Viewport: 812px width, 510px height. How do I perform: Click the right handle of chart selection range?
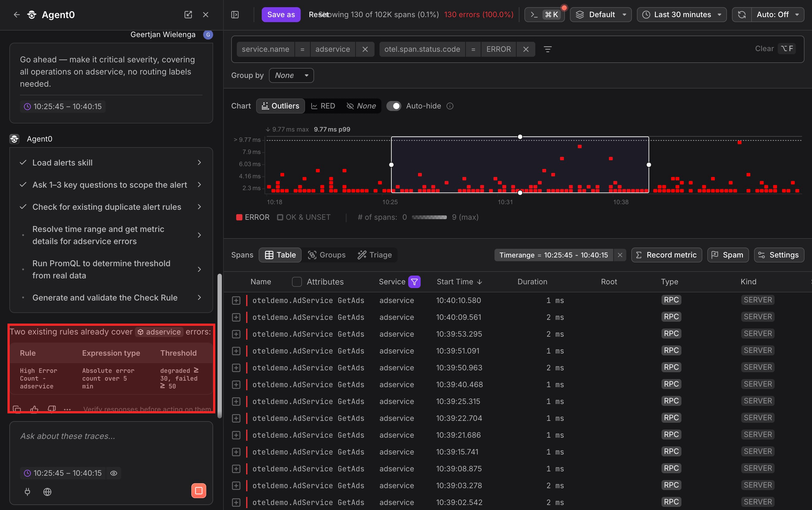point(648,165)
